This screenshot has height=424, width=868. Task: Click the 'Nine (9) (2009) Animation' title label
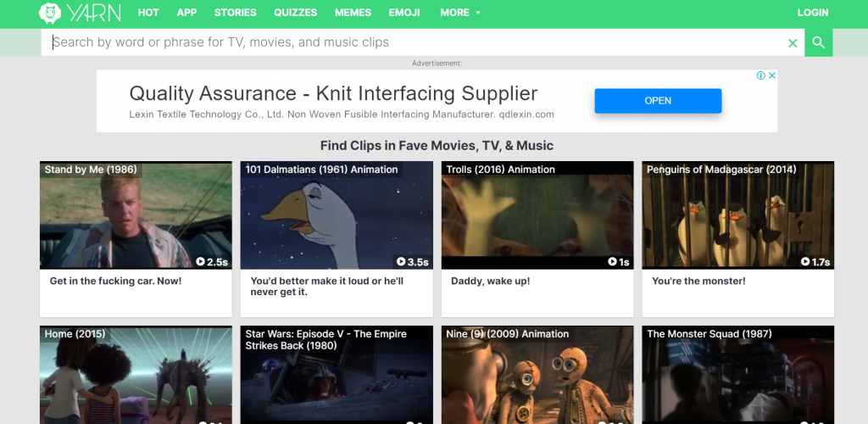[x=507, y=334]
